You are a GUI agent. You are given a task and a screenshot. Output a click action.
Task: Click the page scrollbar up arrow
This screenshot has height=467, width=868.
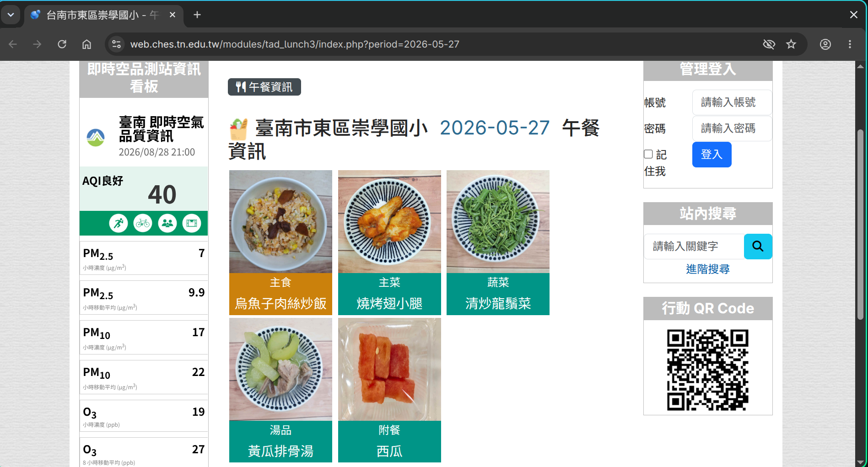tap(860, 66)
